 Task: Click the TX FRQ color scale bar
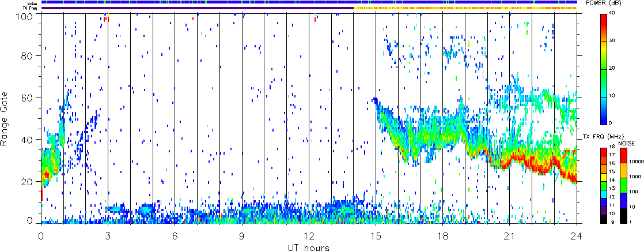(604, 186)
